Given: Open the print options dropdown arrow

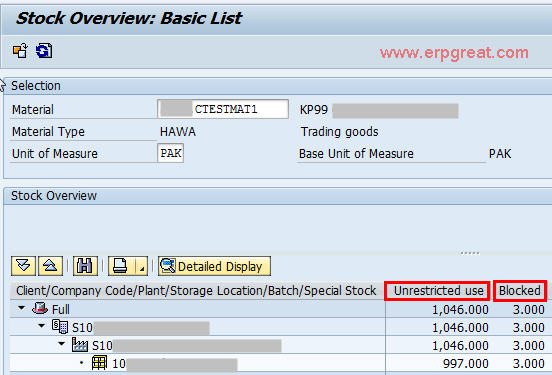Looking at the screenshot, I should (142, 266).
